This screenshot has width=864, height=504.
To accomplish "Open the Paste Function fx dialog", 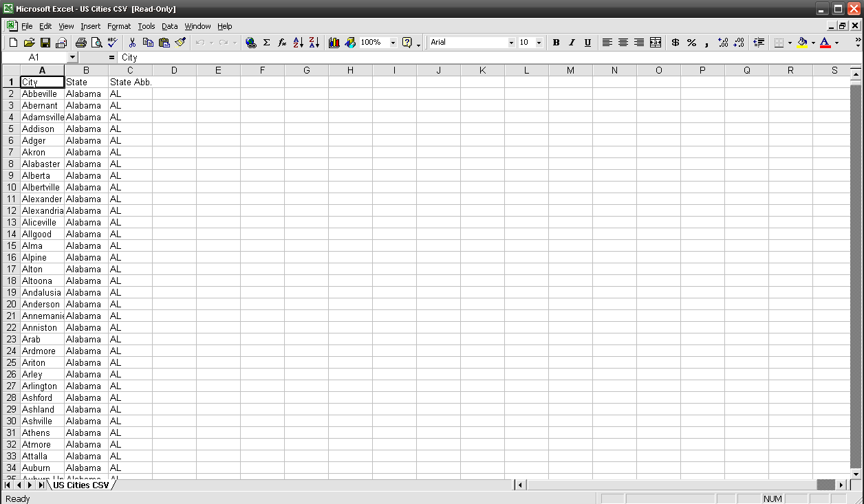I will pos(282,43).
